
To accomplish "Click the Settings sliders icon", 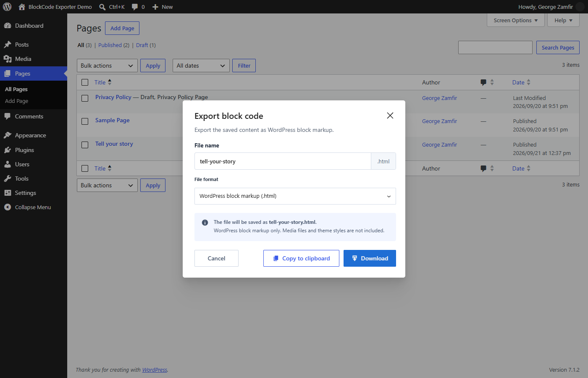I will pyautogui.click(x=8, y=193).
